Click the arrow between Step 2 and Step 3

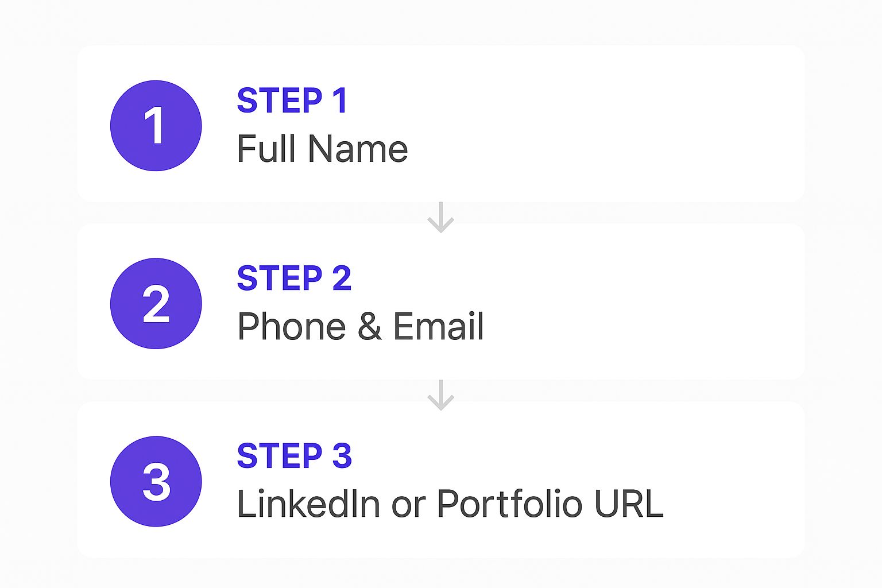pyautogui.click(x=440, y=395)
